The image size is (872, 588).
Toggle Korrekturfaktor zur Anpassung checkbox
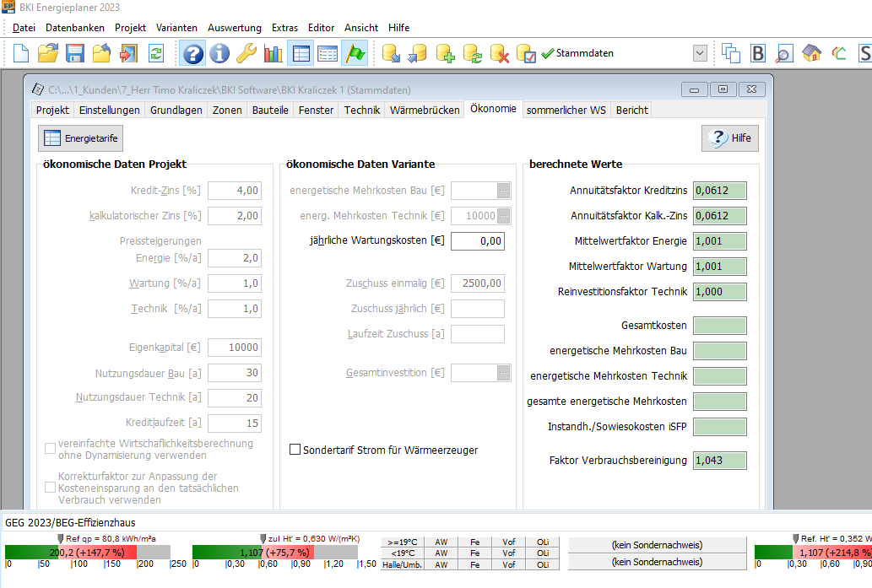click(51, 488)
